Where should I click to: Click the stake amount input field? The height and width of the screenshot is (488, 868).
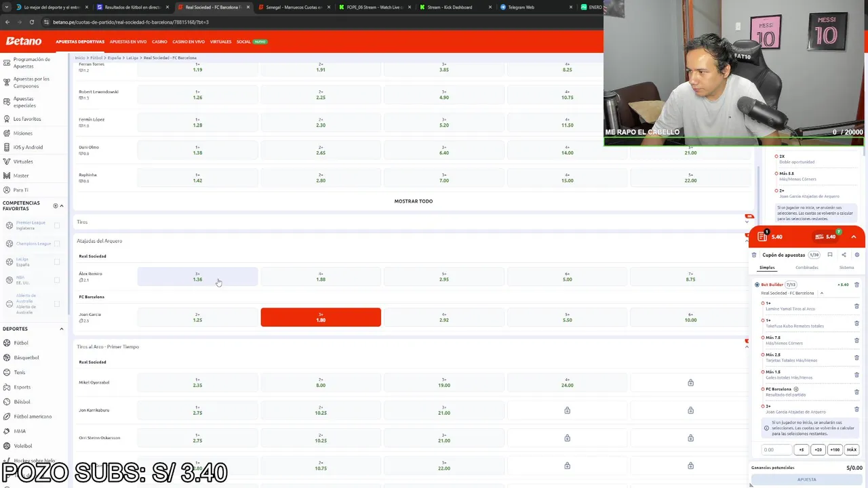pyautogui.click(x=776, y=449)
